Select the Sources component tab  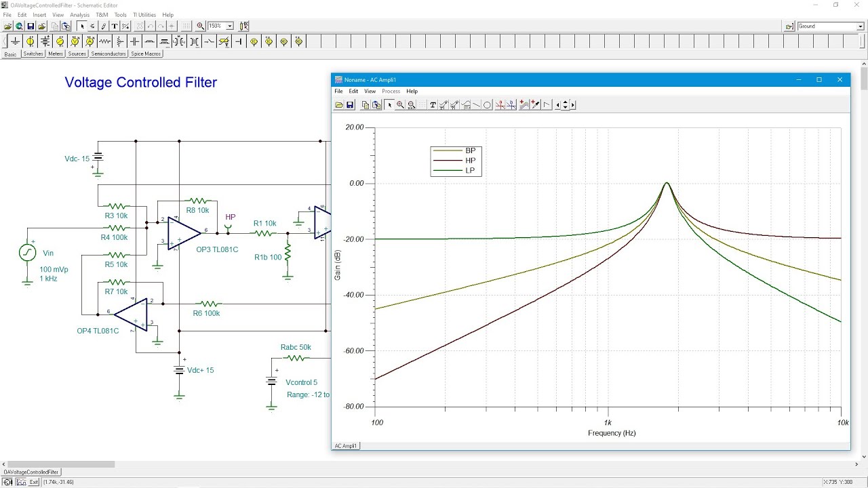(77, 54)
